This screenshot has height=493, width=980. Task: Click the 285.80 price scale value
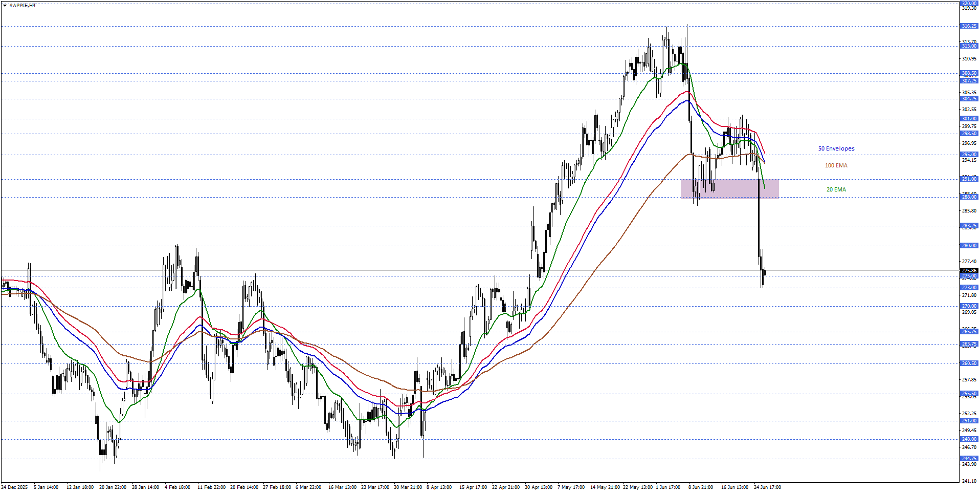coord(969,211)
